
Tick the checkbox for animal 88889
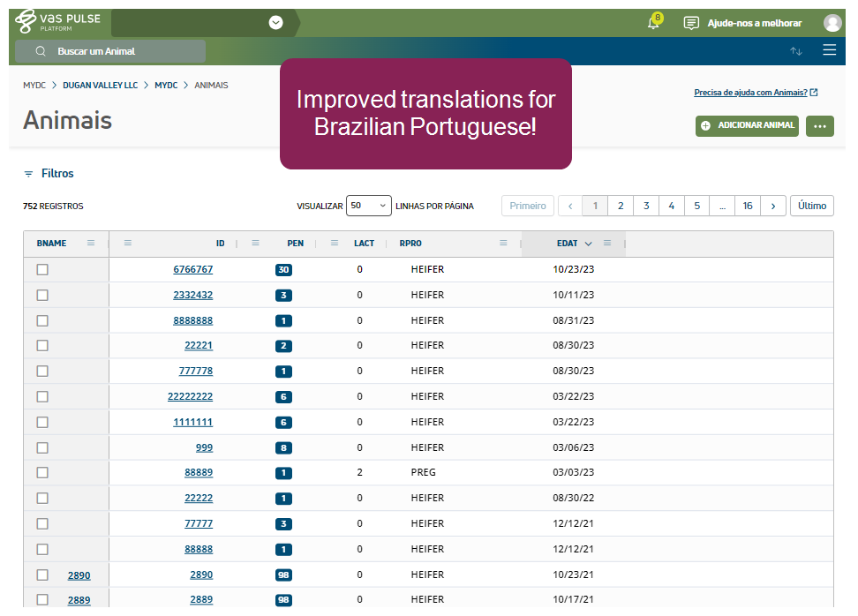pyautogui.click(x=42, y=473)
